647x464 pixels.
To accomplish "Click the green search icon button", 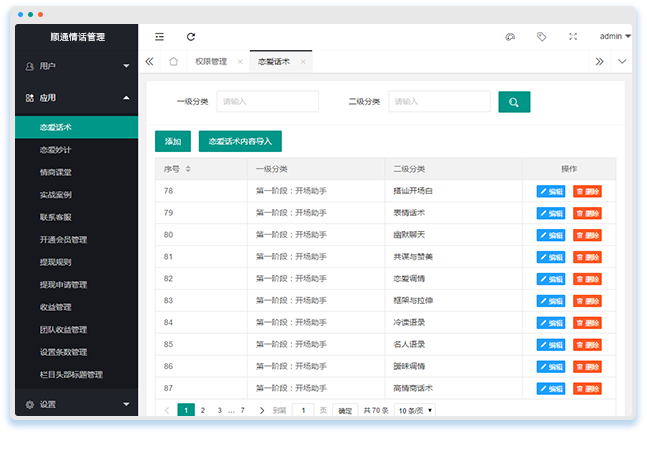I will point(514,102).
